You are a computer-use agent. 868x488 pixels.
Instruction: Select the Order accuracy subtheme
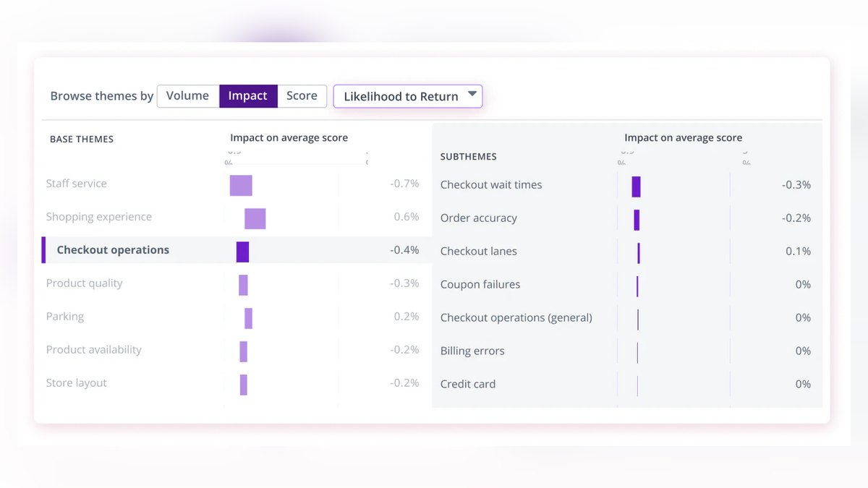(x=479, y=218)
